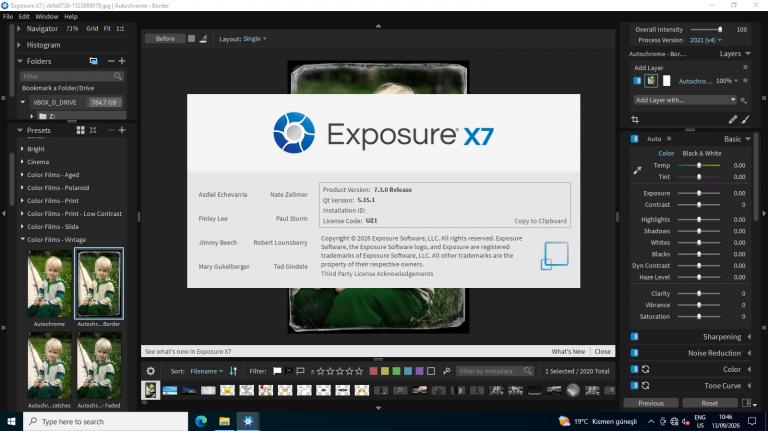
Task: Click the split view square icon next to Before
Action: pos(192,39)
